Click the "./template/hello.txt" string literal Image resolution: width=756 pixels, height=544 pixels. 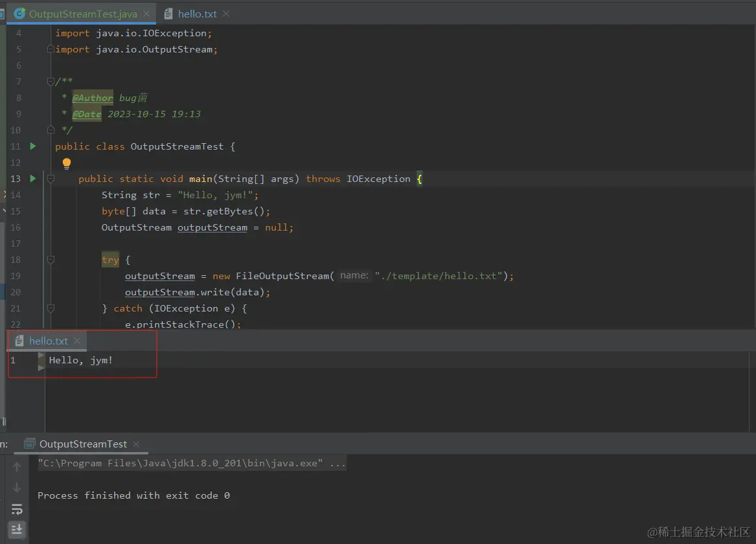[x=439, y=276]
